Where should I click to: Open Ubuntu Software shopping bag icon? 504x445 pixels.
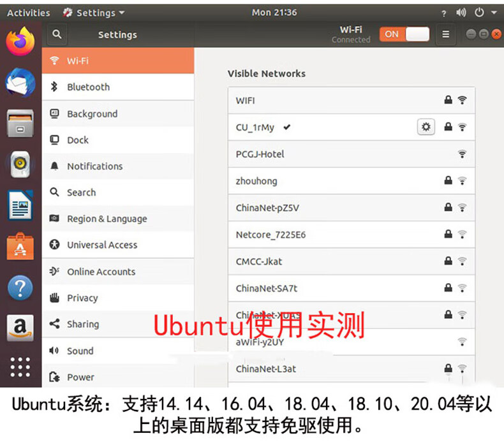20,247
